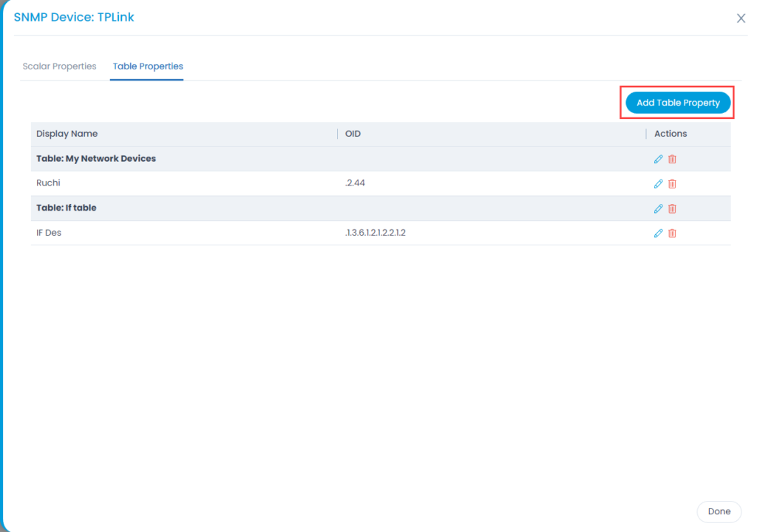
Task: Delete the IF Des property
Action: (x=672, y=233)
